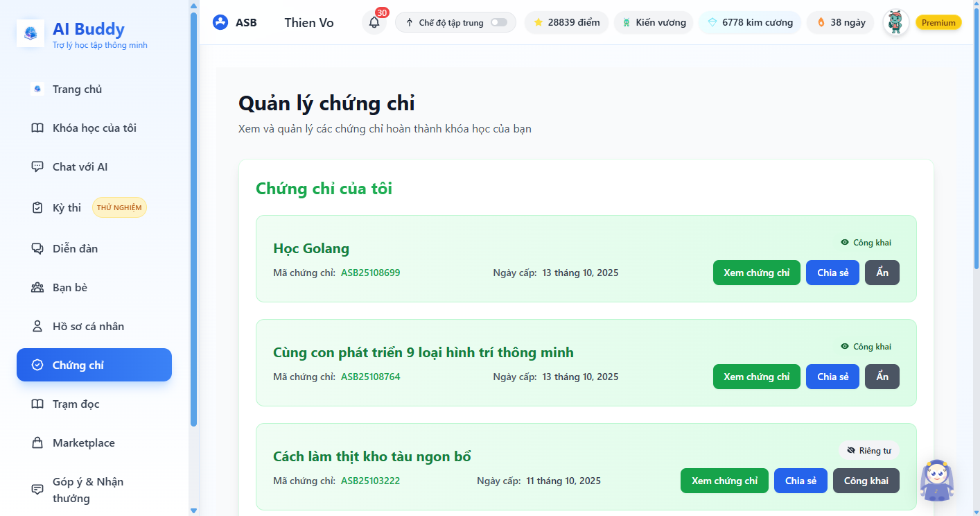The image size is (980, 516).
Task: Chia sẻ the Học Golang certificate
Action: pos(833,273)
